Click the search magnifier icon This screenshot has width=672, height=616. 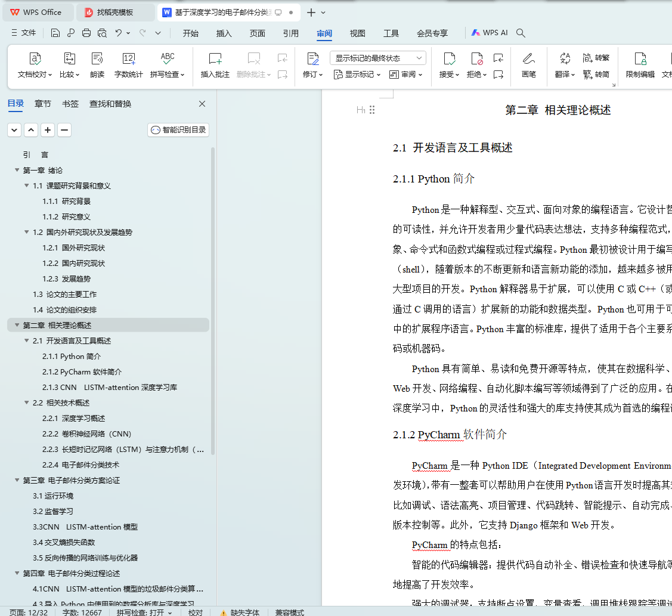tap(521, 33)
